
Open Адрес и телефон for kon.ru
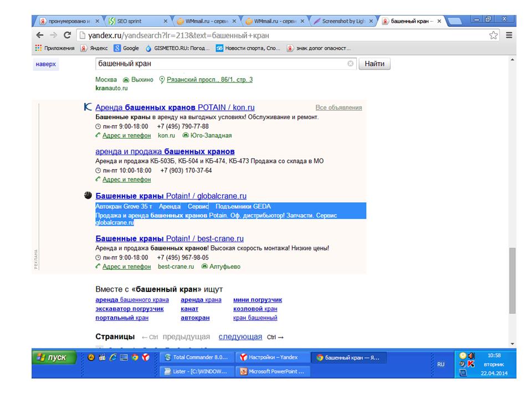click(126, 135)
